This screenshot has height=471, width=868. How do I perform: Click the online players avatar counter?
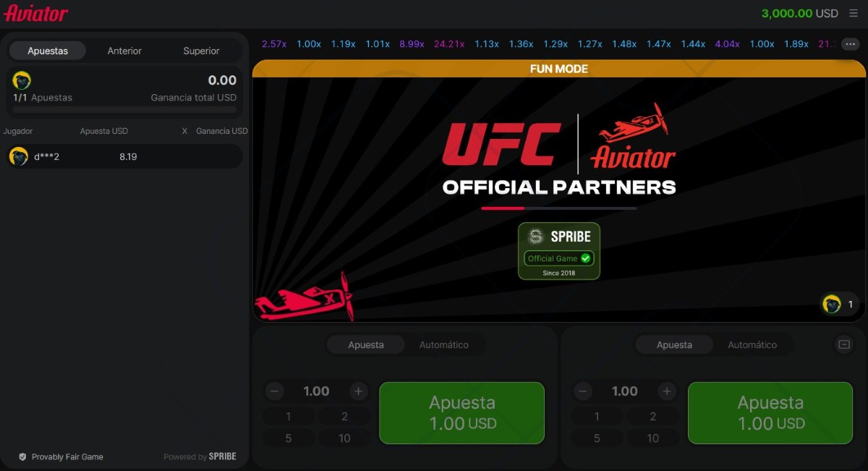840,304
